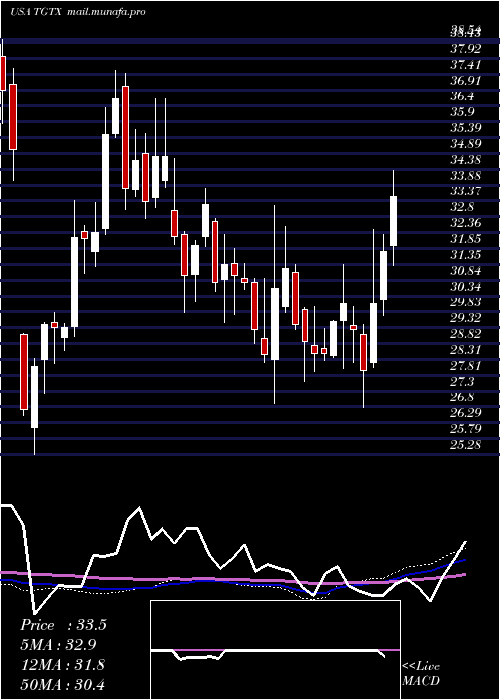Click the <<Live MACD label
This screenshot has width=500, height=700.
click(x=421, y=674)
